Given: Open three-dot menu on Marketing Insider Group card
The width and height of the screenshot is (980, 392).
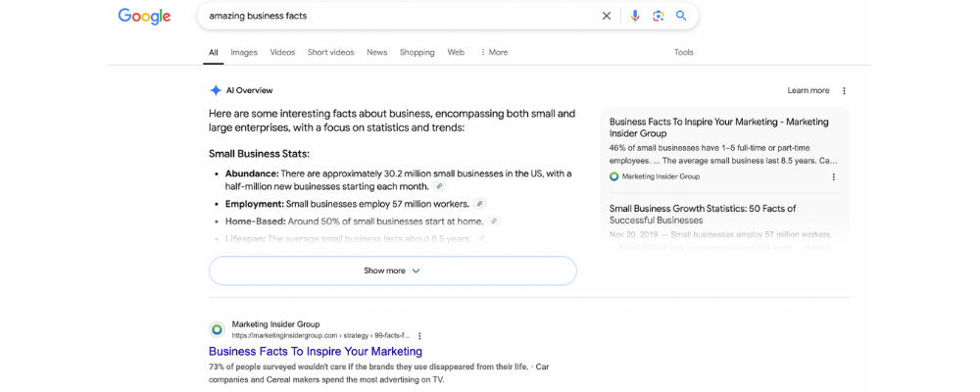Looking at the screenshot, I should point(834,177).
